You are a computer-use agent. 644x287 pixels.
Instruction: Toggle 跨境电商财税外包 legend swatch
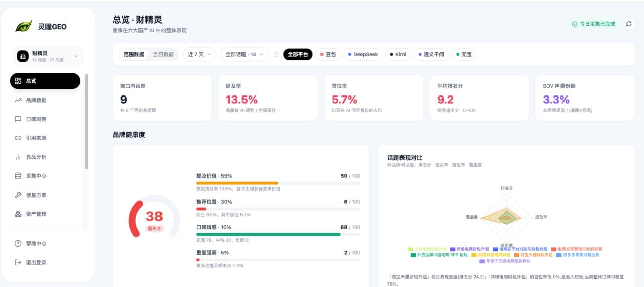coord(453,249)
